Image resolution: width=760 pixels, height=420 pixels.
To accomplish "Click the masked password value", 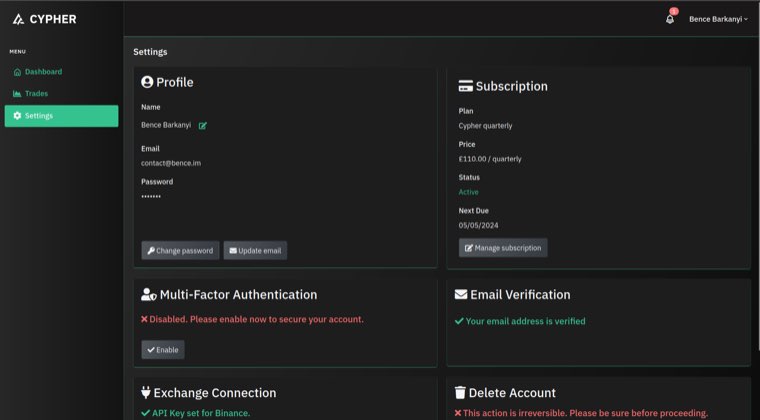I will click(151, 197).
